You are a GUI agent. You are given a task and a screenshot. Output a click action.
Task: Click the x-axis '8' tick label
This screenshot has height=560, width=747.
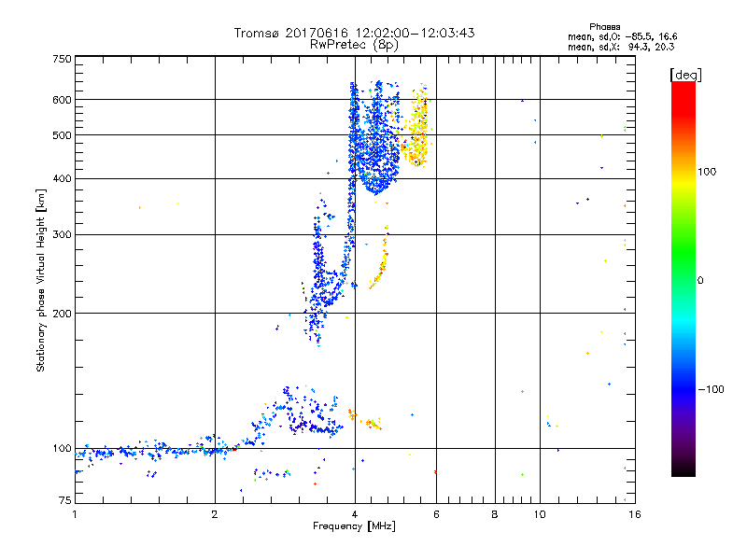pyautogui.click(x=495, y=514)
